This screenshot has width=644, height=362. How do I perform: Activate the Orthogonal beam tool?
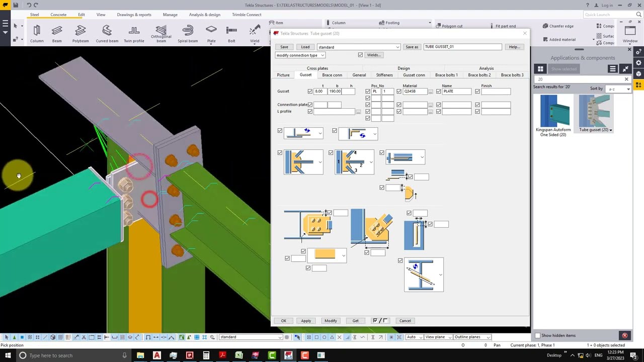pyautogui.click(x=161, y=34)
